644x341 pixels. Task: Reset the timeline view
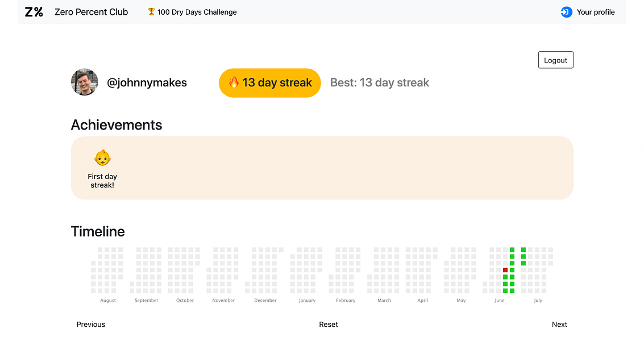pyautogui.click(x=329, y=325)
